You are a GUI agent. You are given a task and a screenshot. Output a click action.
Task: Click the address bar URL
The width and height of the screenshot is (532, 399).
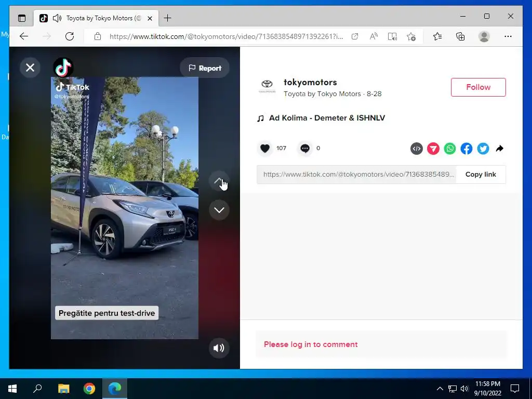226,36
